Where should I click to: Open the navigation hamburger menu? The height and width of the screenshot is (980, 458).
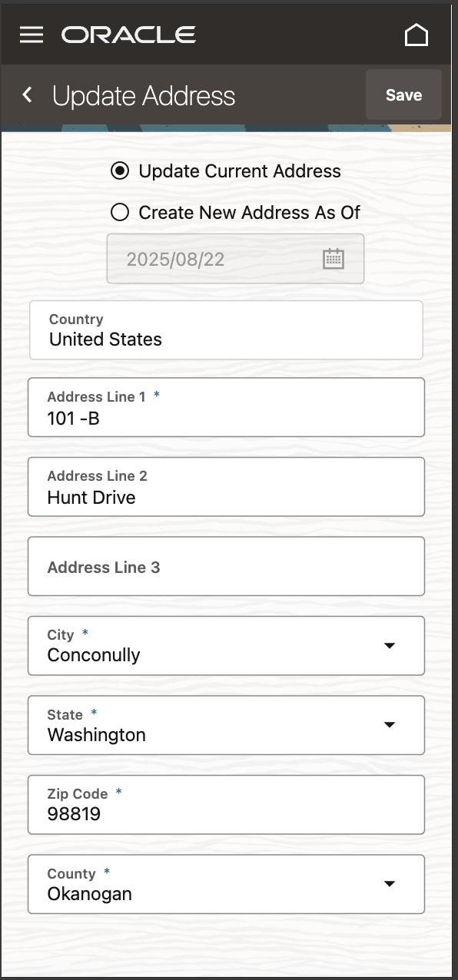[32, 34]
